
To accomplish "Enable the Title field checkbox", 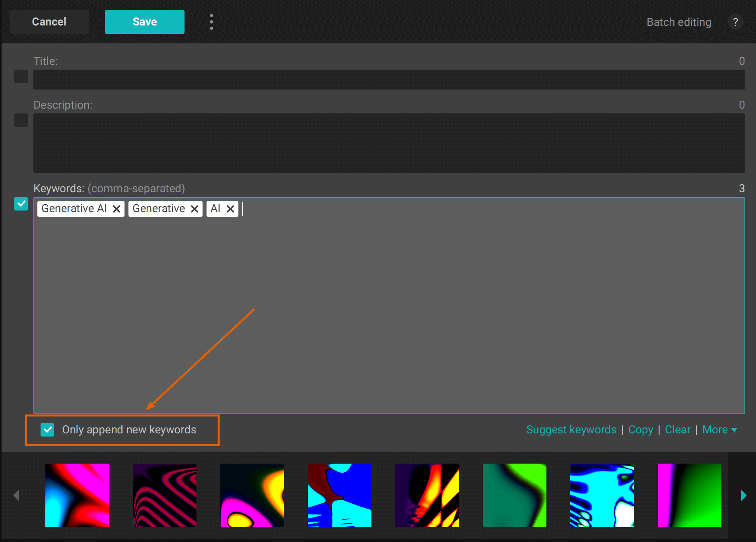I will tap(21, 76).
